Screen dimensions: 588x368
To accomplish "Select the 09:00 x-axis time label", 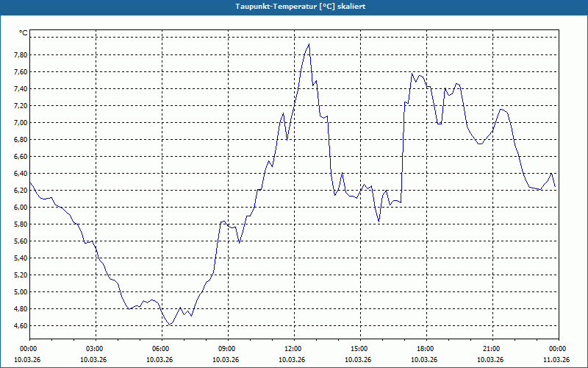I will (x=227, y=349).
